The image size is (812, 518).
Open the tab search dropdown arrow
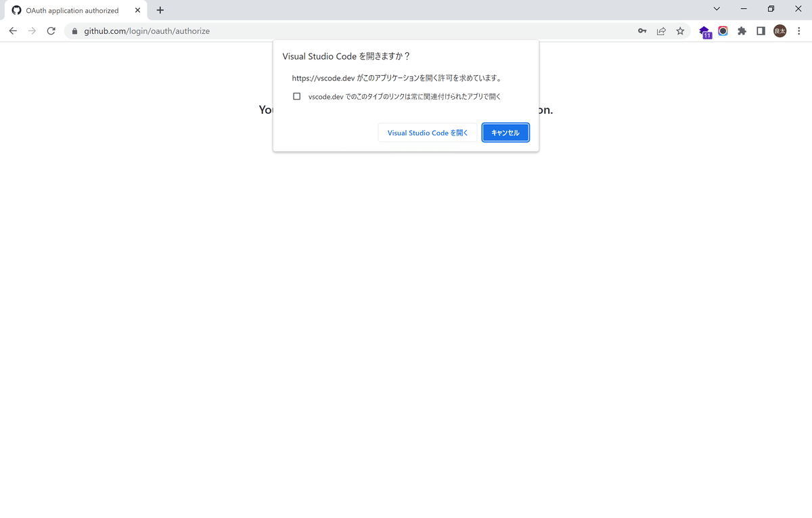717,9
